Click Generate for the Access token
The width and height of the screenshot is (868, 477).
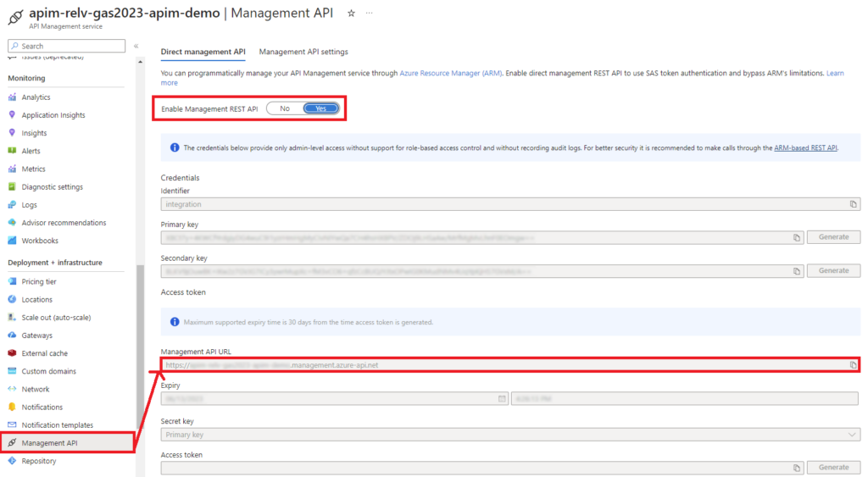pos(833,468)
